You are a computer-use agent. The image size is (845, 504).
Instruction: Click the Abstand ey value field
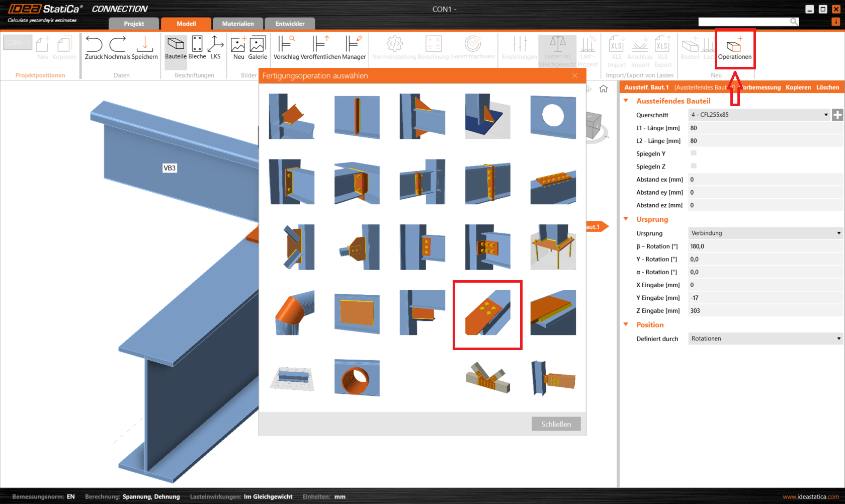[x=765, y=192]
